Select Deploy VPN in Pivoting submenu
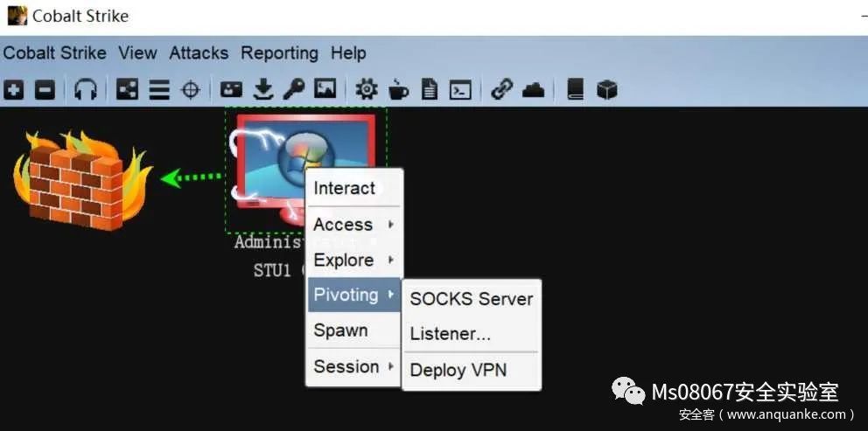 tap(472, 370)
